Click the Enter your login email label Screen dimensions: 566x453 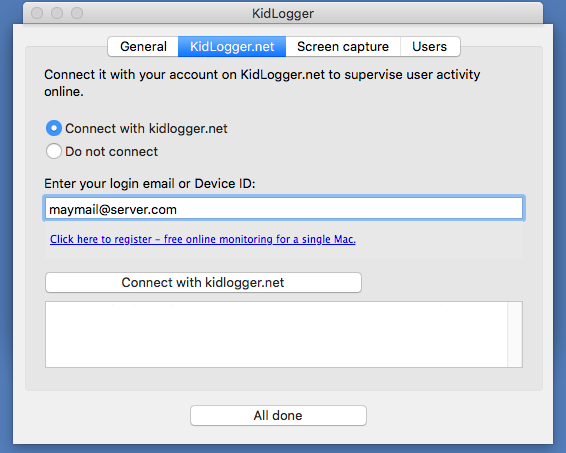tap(149, 184)
